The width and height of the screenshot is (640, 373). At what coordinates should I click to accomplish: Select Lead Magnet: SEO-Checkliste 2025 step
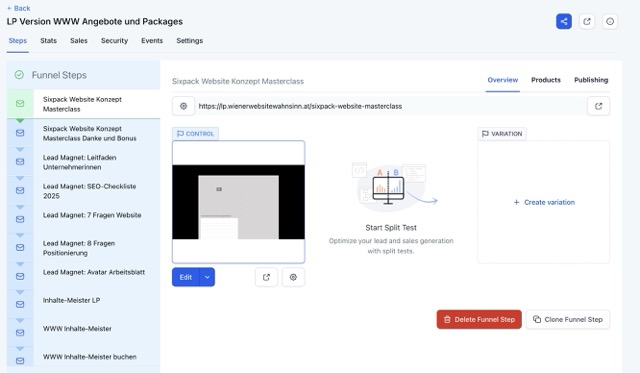[x=97, y=191]
